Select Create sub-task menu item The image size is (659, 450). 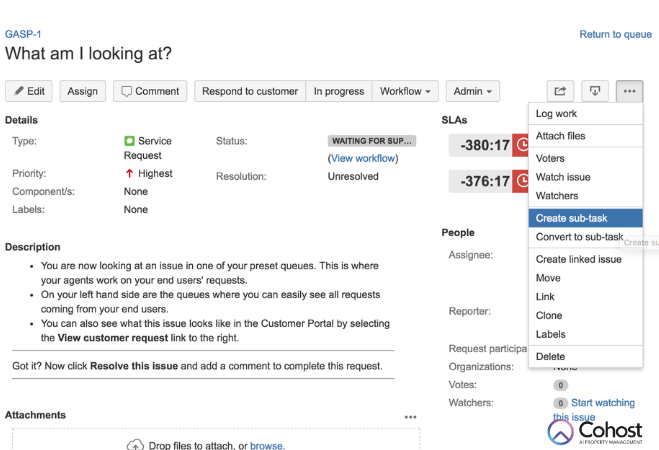coord(585,218)
